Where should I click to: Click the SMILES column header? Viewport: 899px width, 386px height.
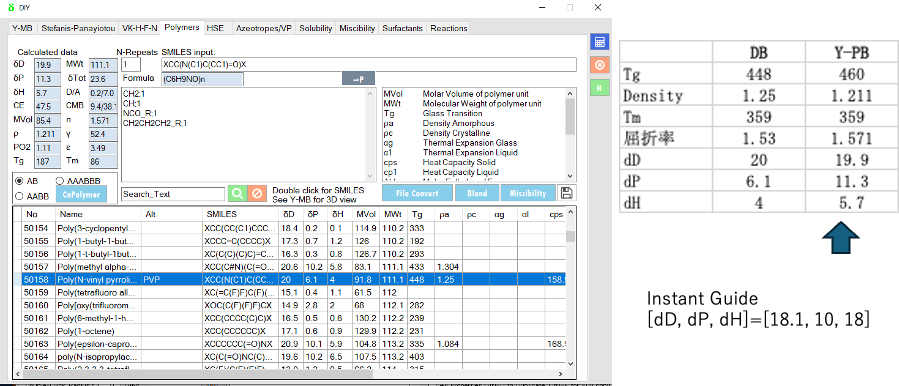[240, 214]
